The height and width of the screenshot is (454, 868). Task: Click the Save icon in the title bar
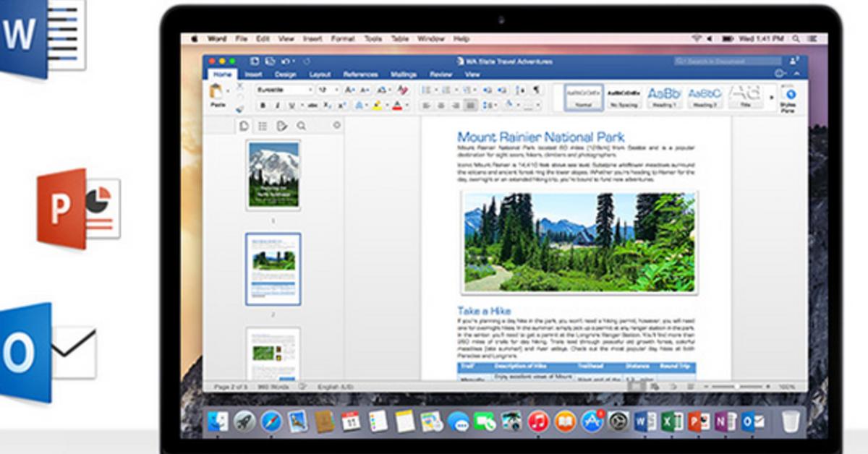tap(270, 61)
